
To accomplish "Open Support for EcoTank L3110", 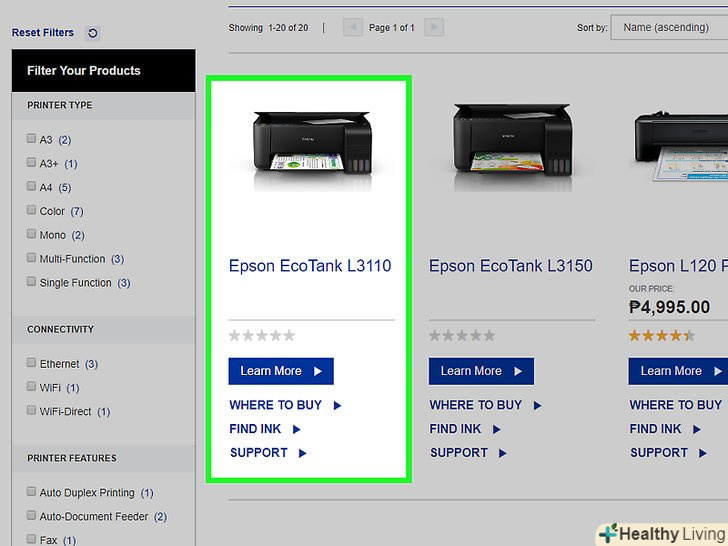I will coord(268,453).
